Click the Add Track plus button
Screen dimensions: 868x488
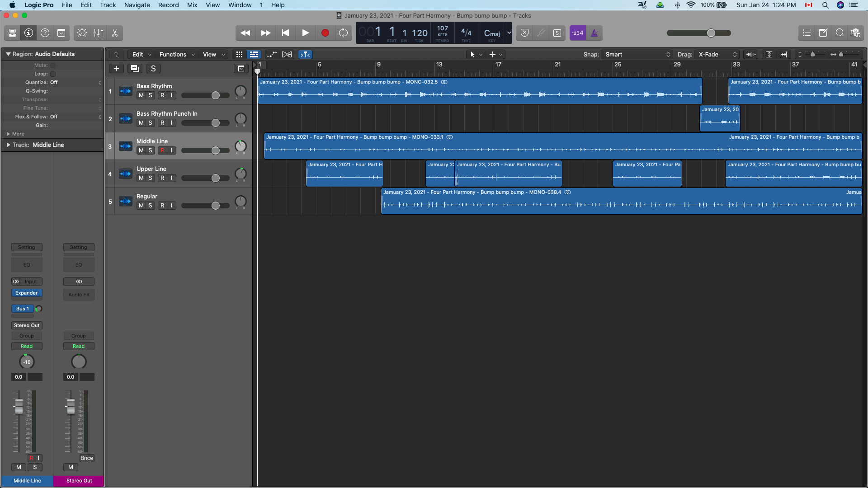(x=116, y=69)
